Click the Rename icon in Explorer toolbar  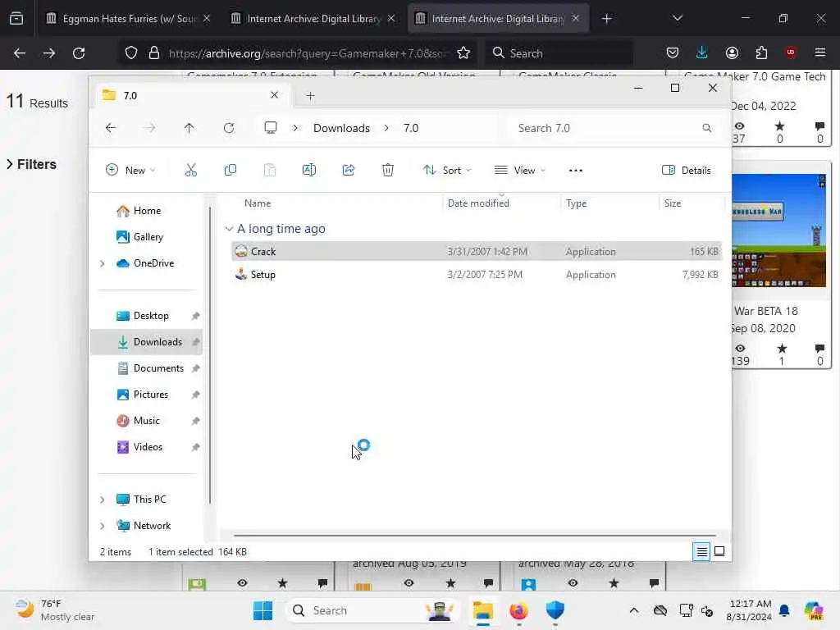pos(309,171)
